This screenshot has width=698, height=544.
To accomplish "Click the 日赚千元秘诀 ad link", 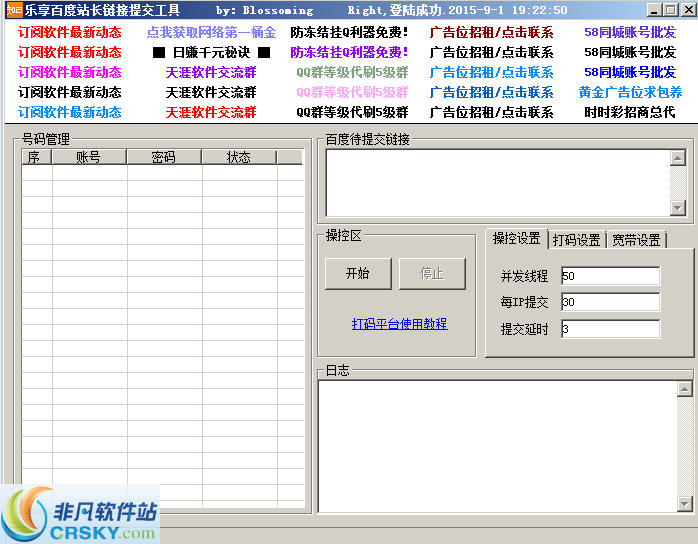I will point(211,53).
